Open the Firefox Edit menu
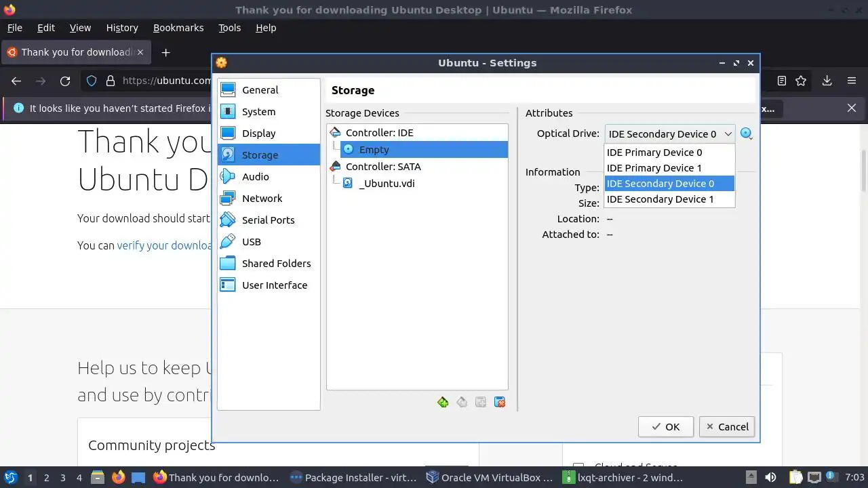The width and height of the screenshot is (868, 488). coord(46,28)
